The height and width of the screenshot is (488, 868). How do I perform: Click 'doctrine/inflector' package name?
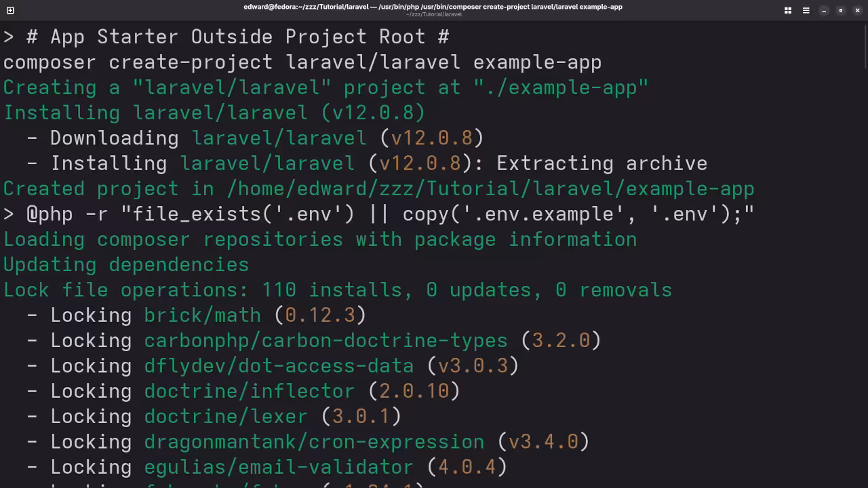249,391
